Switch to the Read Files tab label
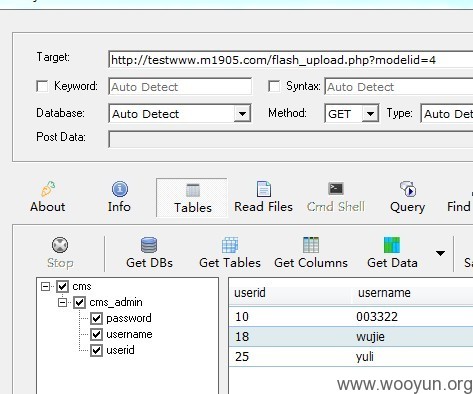 coord(263,207)
